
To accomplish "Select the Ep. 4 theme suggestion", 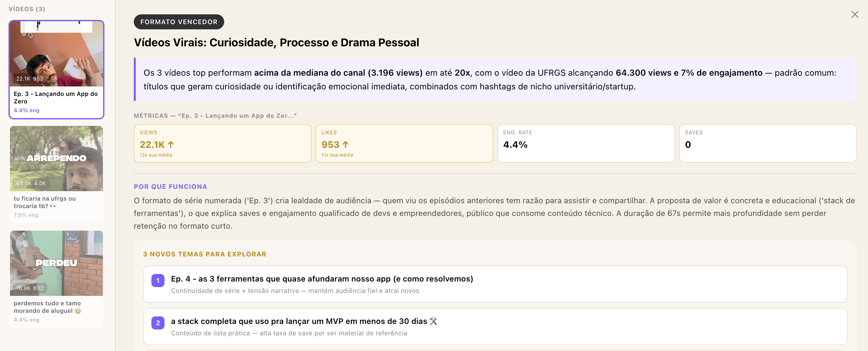I will (495, 284).
